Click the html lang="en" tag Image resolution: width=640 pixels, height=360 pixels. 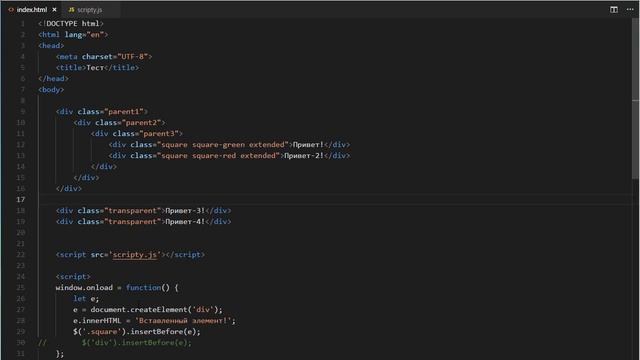[73, 35]
